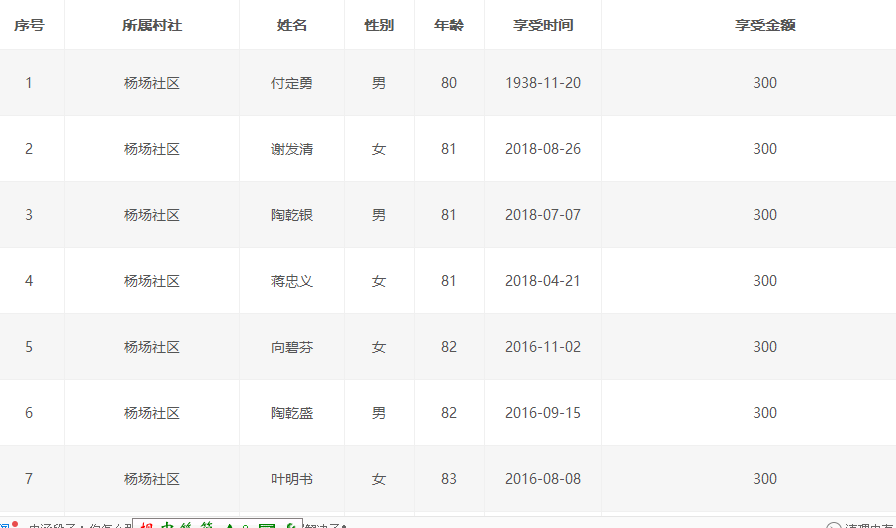Click the name 陶乾盛 in row 6
This screenshot has height=528, width=896.
[292, 413]
